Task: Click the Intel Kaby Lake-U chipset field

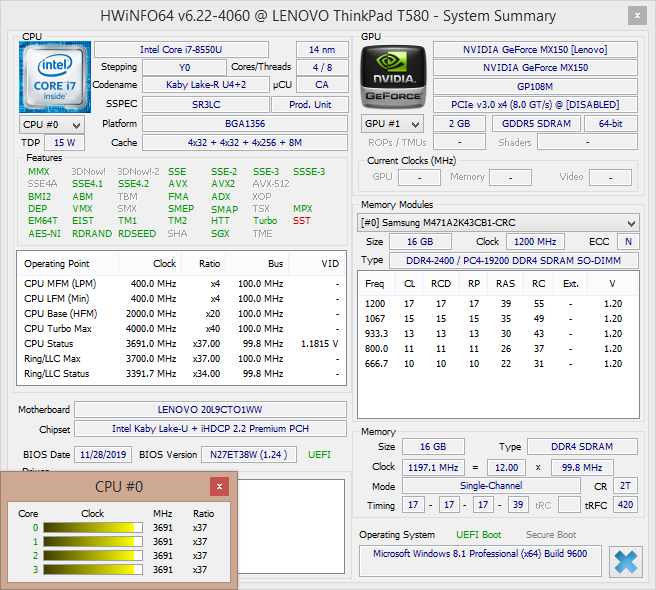Action: (x=210, y=429)
